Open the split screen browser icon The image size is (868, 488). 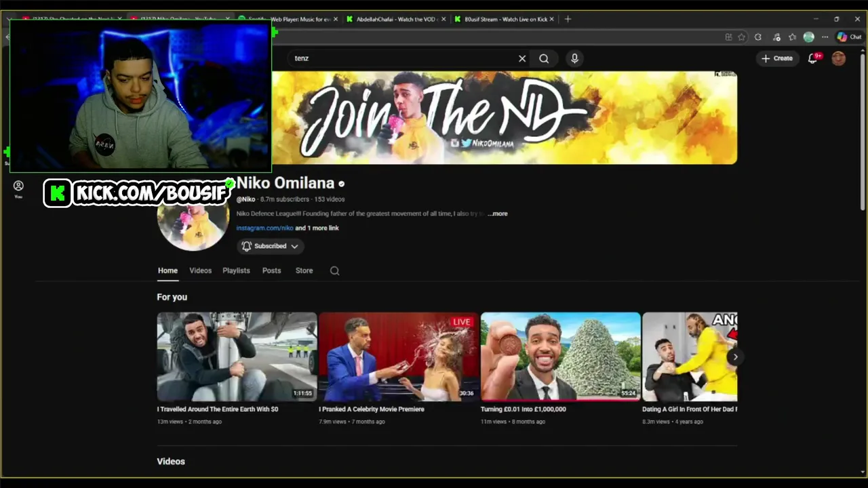click(x=728, y=37)
